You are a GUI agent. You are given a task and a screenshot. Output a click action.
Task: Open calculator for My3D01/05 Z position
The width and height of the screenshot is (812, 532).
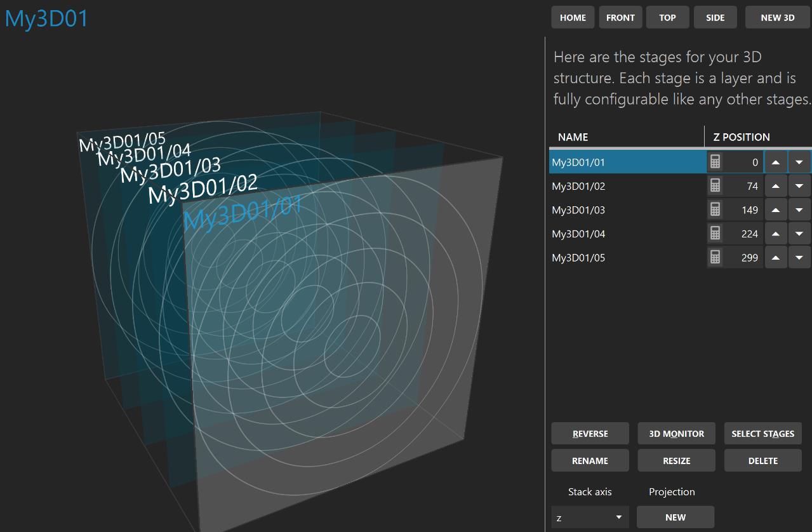715,258
